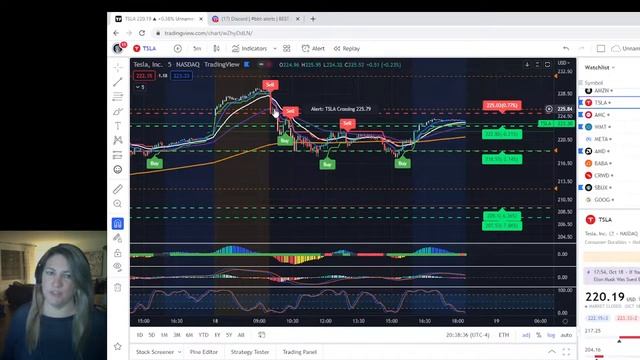
Task: Open the layout setup square icon
Action: [x=601, y=49]
